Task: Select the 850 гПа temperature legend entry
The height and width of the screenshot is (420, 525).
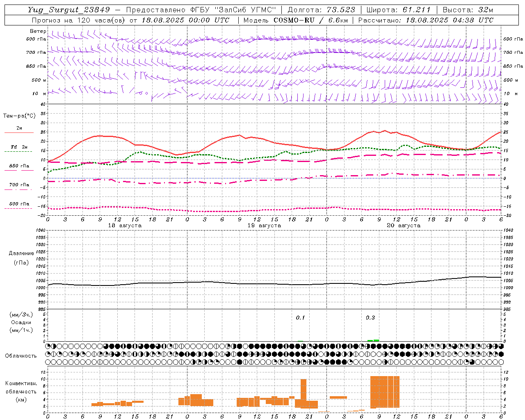Action: click(x=19, y=166)
